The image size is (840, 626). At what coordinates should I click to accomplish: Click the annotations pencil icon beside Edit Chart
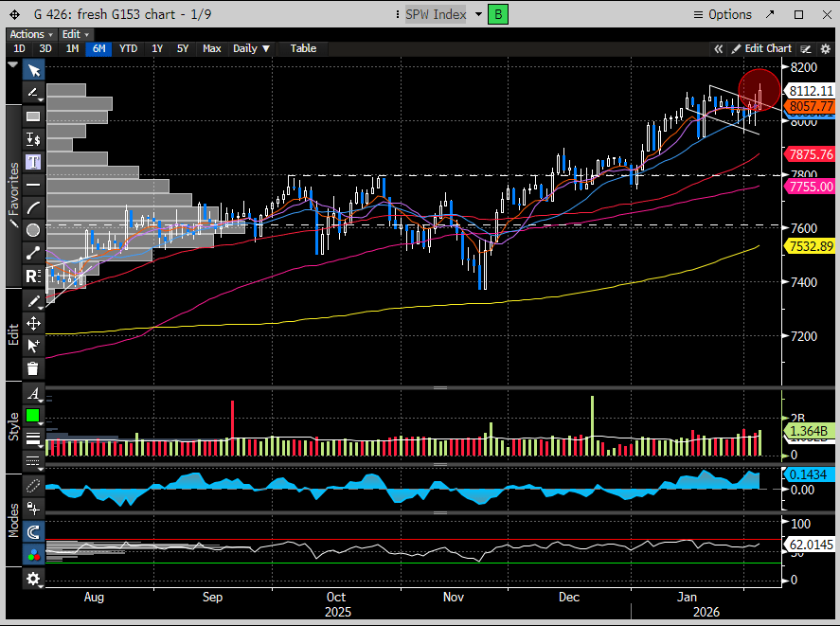pyautogui.click(x=806, y=48)
